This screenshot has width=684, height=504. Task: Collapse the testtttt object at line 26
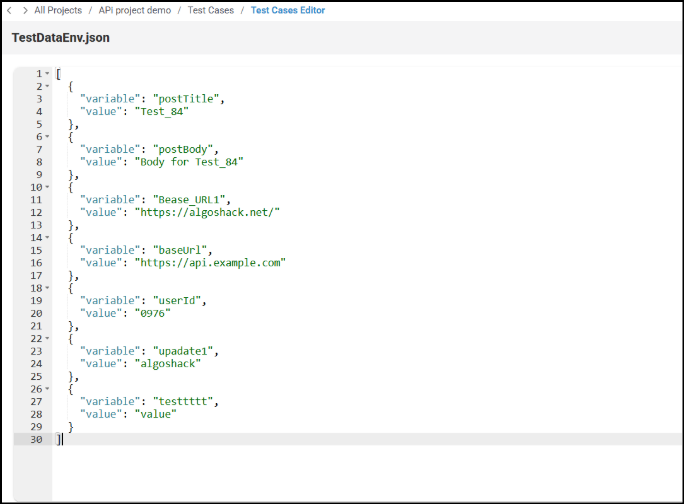pyautogui.click(x=47, y=389)
